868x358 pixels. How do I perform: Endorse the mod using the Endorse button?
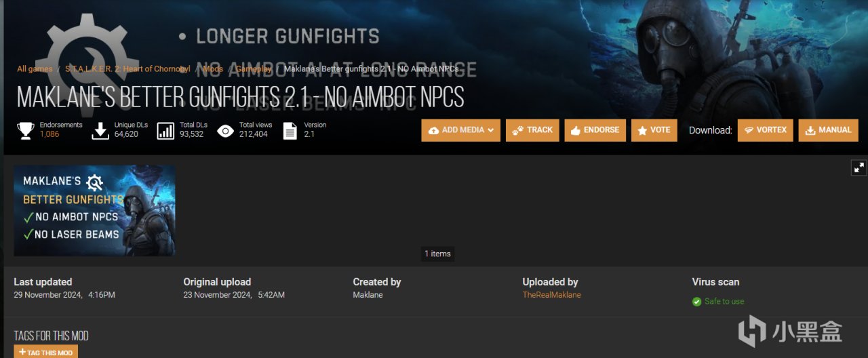click(x=595, y=130)
